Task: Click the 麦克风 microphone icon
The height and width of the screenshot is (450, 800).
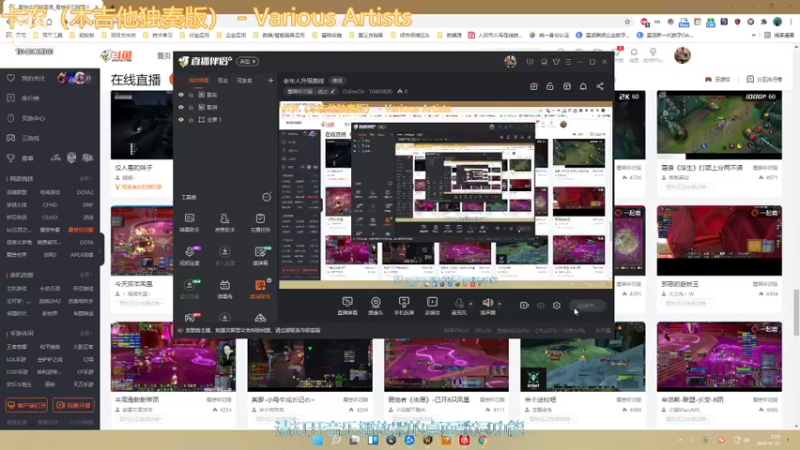Action: coord(459,304)
